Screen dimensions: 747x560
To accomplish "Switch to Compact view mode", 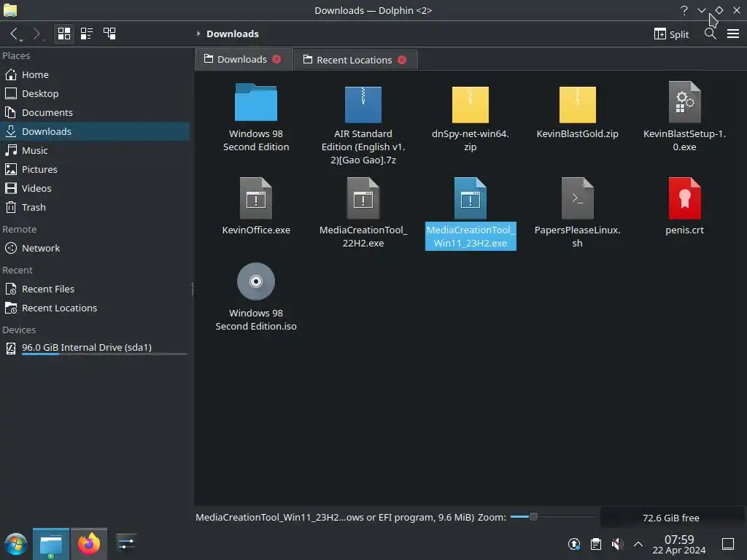I will click(x=86, y=34).
